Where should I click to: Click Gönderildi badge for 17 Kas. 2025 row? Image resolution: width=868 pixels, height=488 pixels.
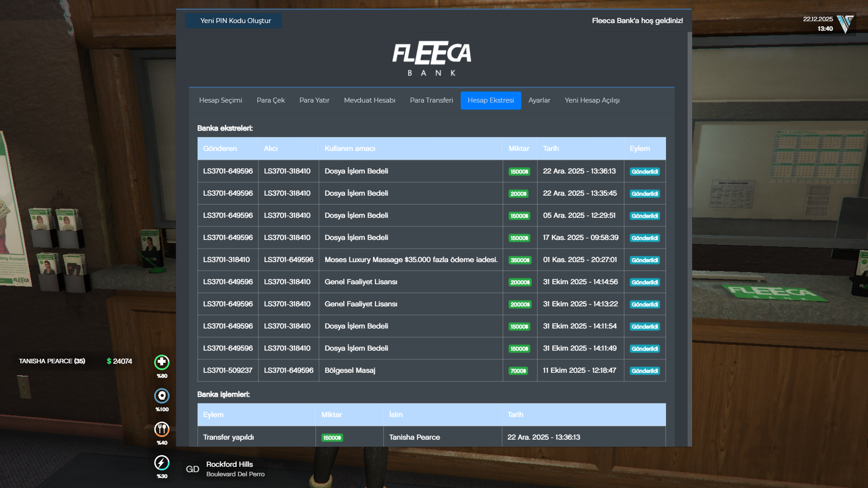pyautogui.click(x=645, y=238)
